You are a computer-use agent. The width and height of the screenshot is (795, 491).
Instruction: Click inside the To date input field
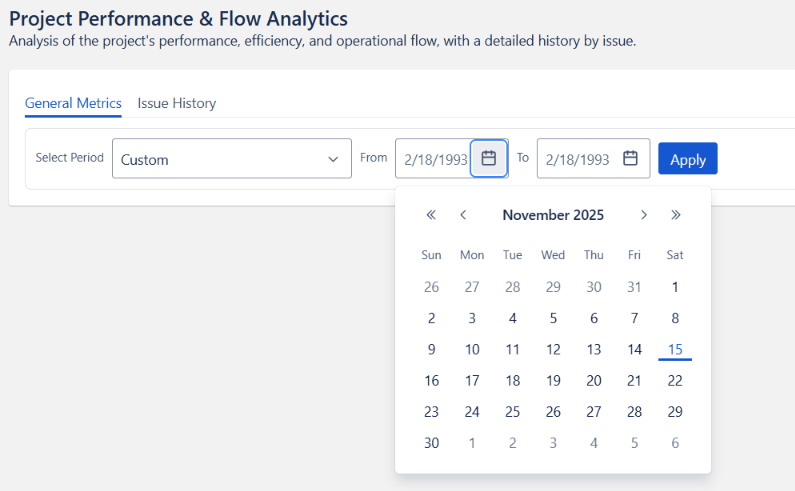[x=577, y=159]
